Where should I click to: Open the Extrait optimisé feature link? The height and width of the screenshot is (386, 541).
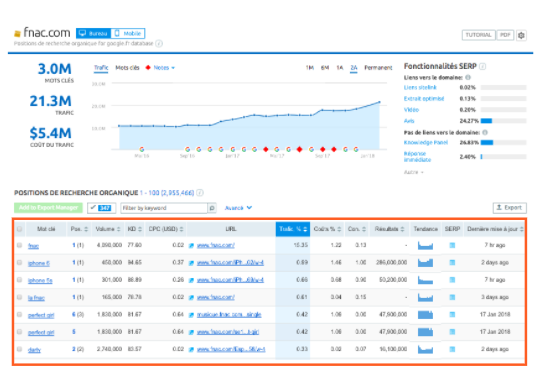coord(424,99)
